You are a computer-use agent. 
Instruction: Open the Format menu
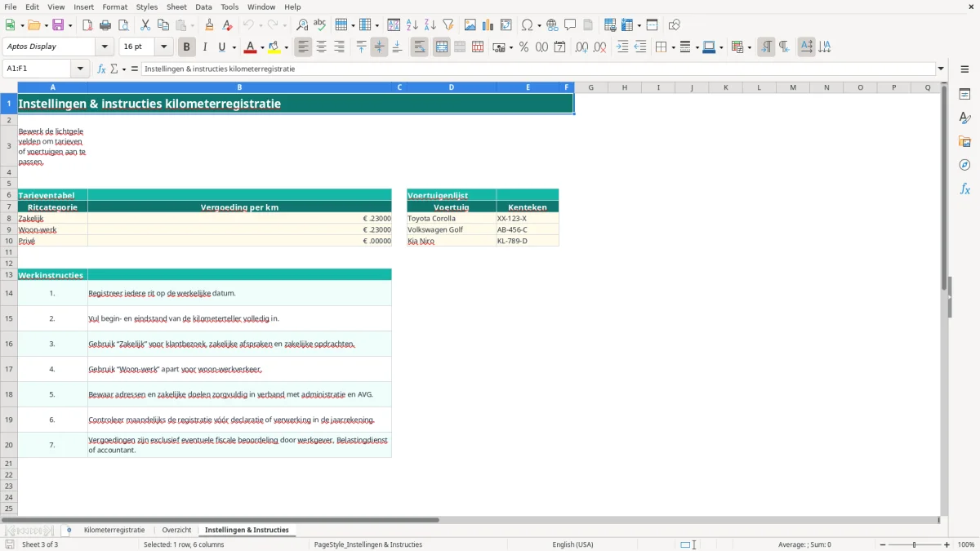pos(114,7)
